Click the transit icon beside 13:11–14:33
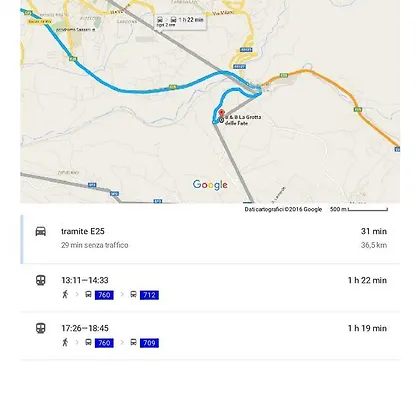This screenshot has width=420, height=420. point(41,280)
